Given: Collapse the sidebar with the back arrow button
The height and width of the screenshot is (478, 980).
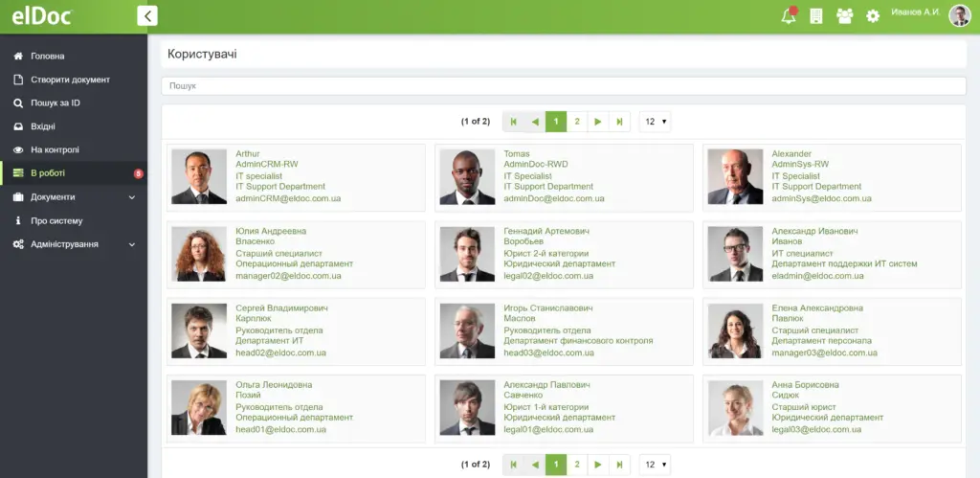Looking at the screenshot, I should point(147,15).
